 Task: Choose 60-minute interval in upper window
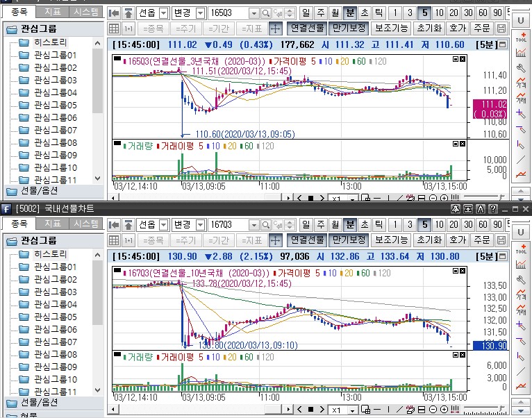(x=483, y=13)
